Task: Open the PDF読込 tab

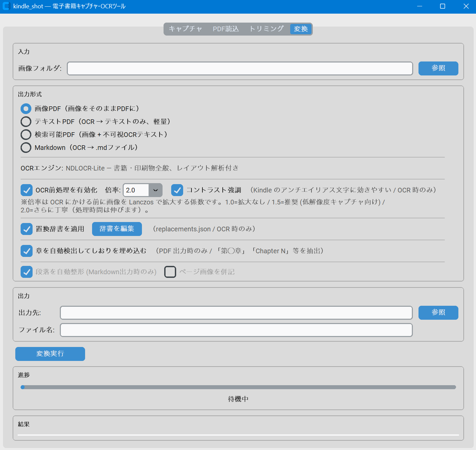Action: (226, 29)
